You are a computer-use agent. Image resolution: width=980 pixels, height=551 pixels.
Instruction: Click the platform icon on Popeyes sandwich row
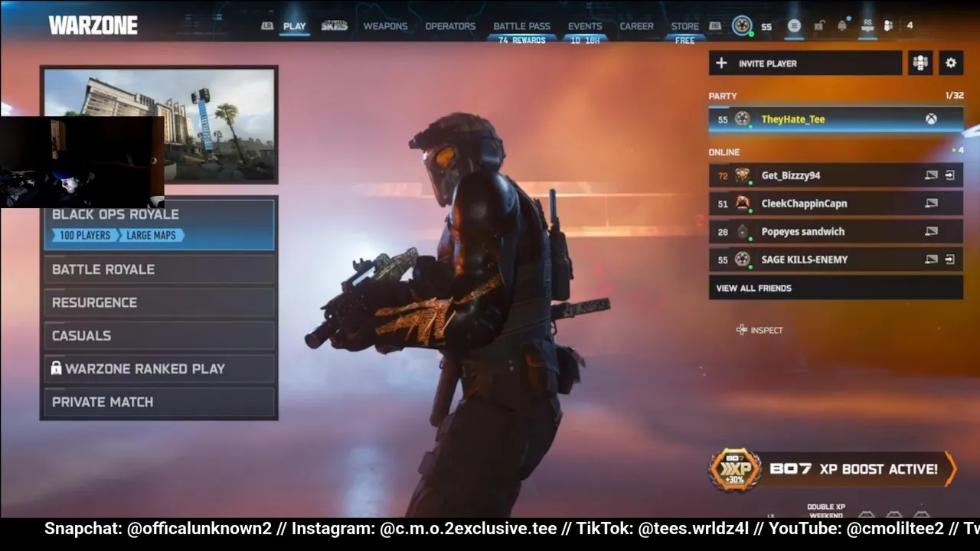[931, 231]
